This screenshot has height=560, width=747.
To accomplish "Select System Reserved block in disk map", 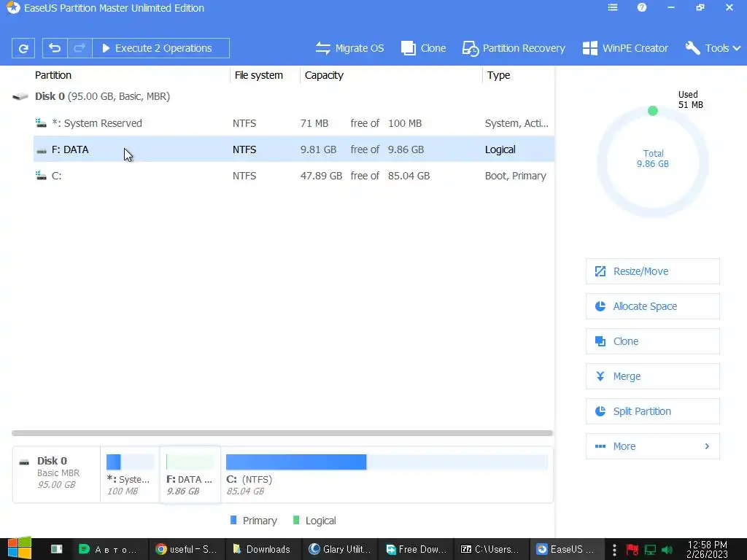I will click(x=130, y=474).
